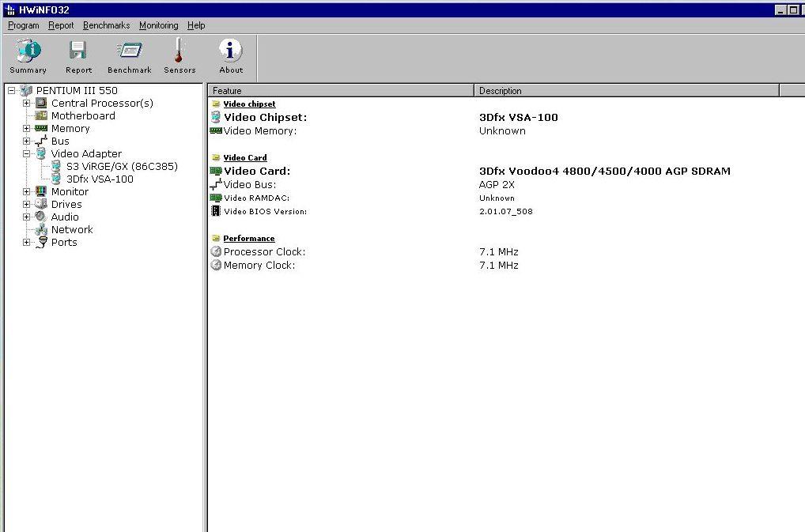Click the Video Bus row icon
805x532 pixels.
tap(216, 184)
